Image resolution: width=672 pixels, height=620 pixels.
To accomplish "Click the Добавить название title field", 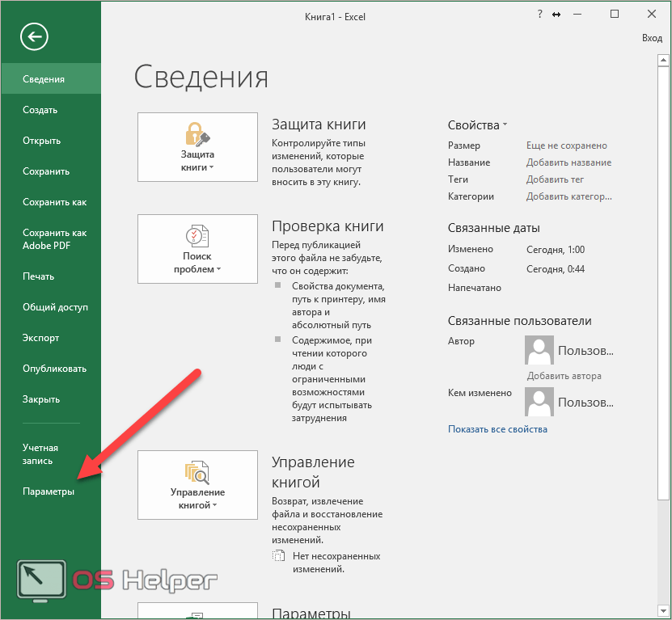I will coord(568,162).
